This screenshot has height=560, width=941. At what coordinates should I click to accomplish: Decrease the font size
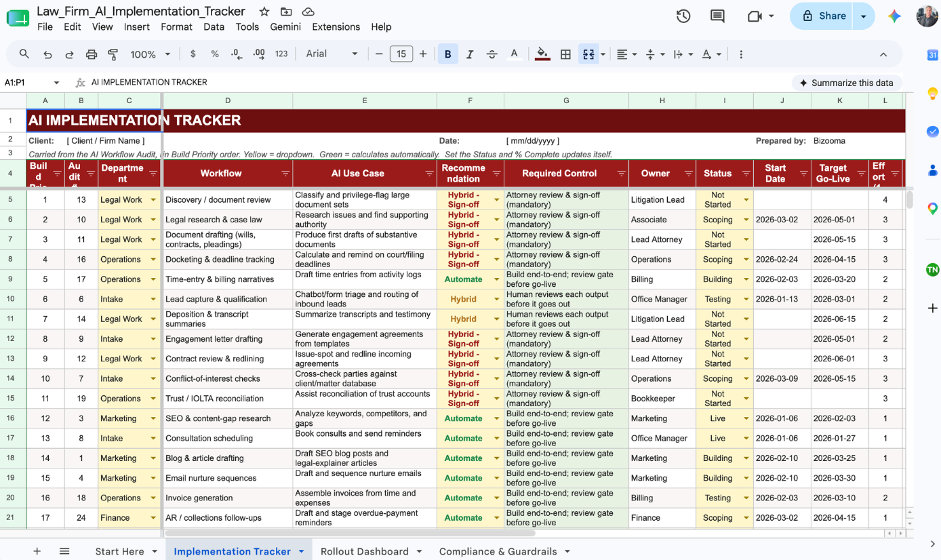pos(379,54)
